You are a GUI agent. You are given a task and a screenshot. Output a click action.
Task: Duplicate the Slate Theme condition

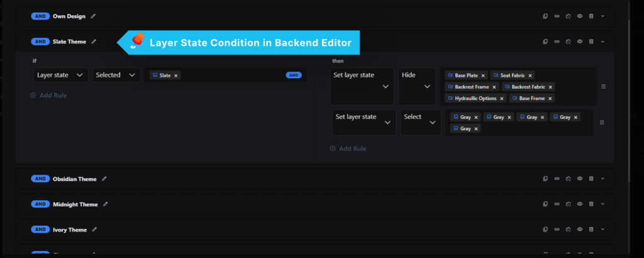545,42
